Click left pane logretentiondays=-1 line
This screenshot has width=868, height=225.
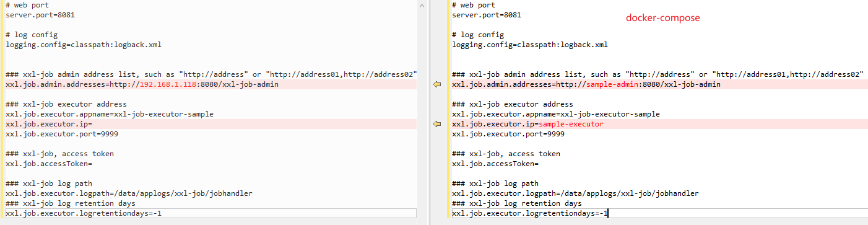(209, 213)
